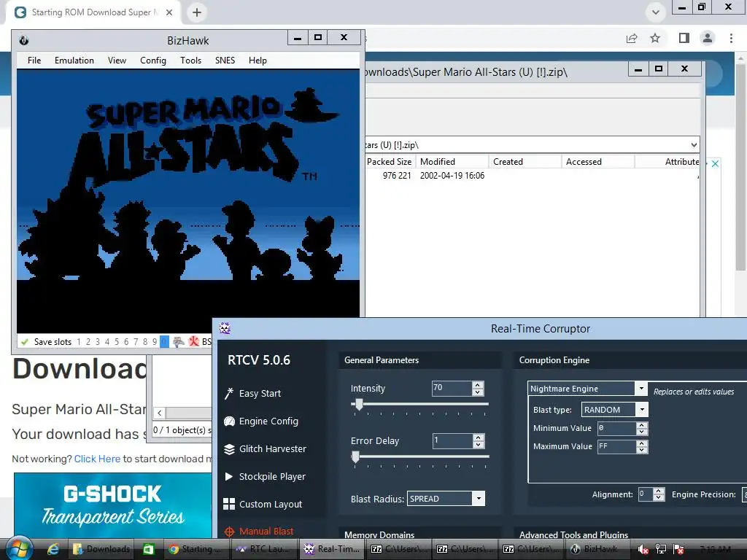
Task: Open BizHawk View menu
Action: click(x=117, y=61)
